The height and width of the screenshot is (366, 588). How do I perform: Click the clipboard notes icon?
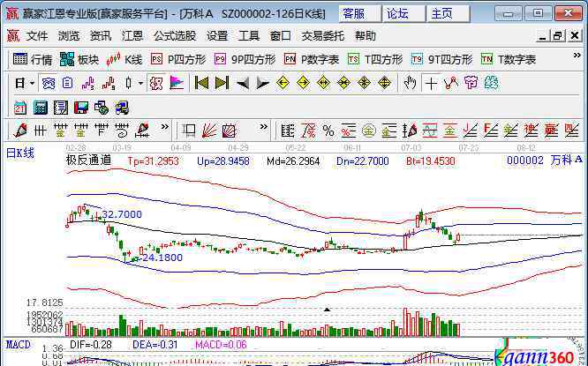(67, 83)
